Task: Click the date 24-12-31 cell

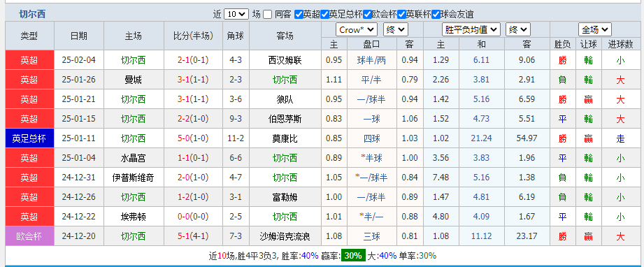Action: (79, 178)
